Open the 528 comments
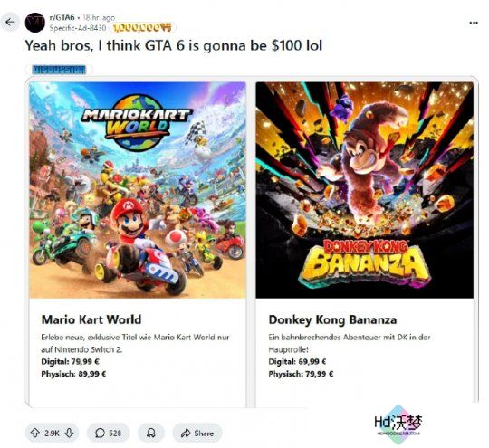 click(x=109, y=433)
